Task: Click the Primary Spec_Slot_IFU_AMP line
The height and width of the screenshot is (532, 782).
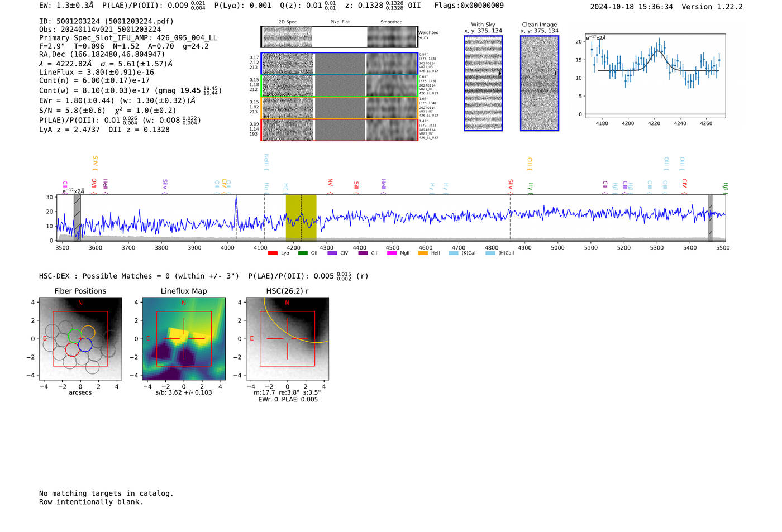Action: (x=128, y=38)
